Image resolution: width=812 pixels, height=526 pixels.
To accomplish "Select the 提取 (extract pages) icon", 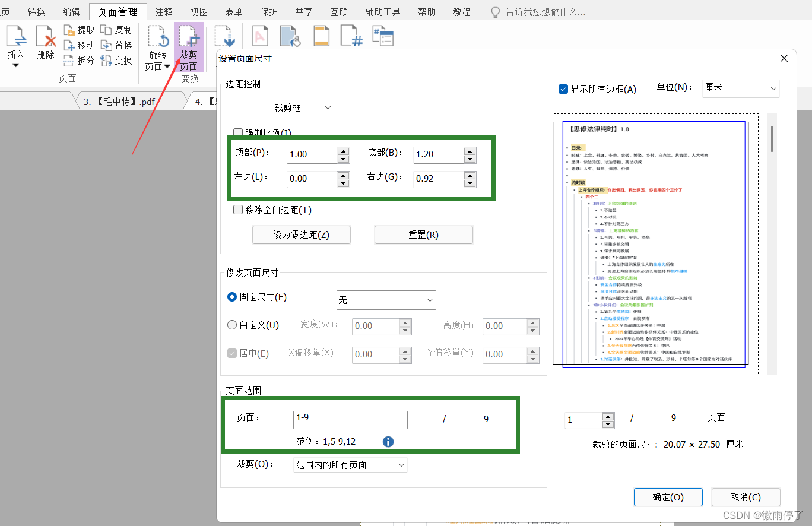I will point(84,29).
